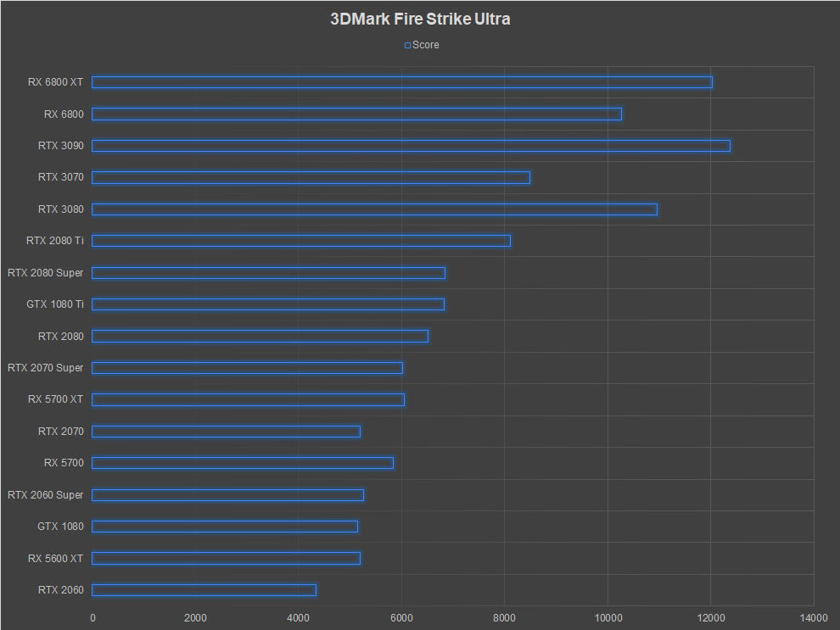Click the 6000 axis tick label
The width and height of the screenshot is (840, 630).
click(x=401, y=617)
